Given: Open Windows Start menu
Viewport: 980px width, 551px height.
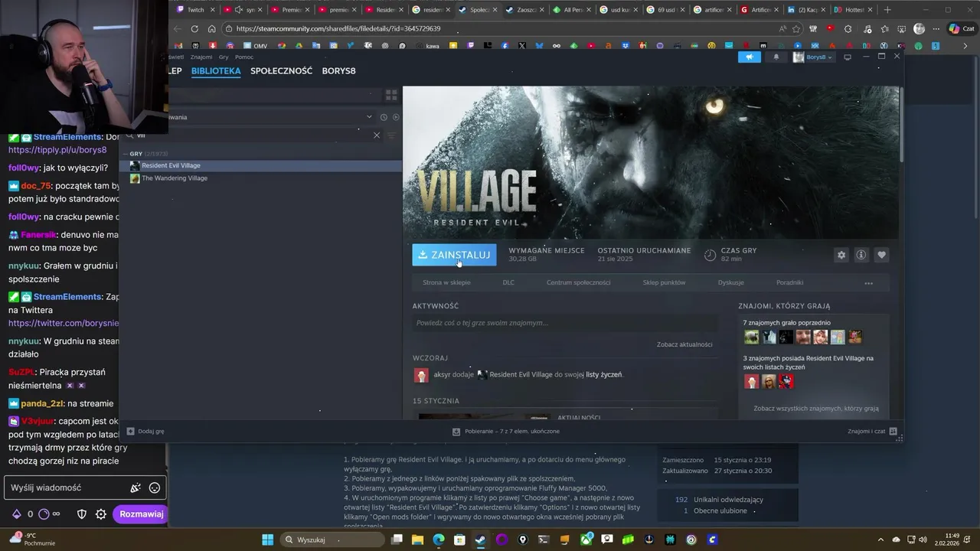Looking at the screenshot, I should coord(267,540).
